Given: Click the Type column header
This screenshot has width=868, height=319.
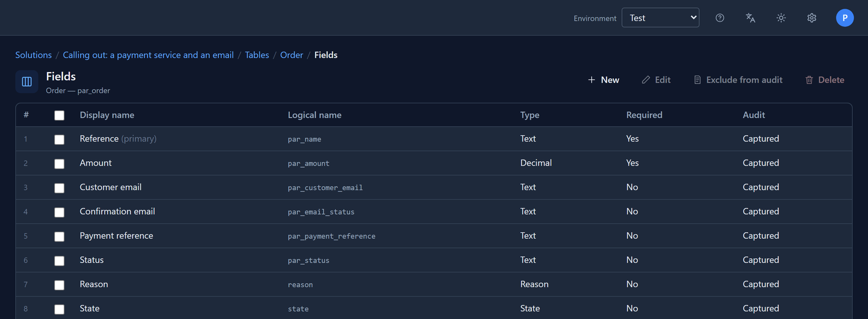Looking at the screenshot, I should pos(529,115).
